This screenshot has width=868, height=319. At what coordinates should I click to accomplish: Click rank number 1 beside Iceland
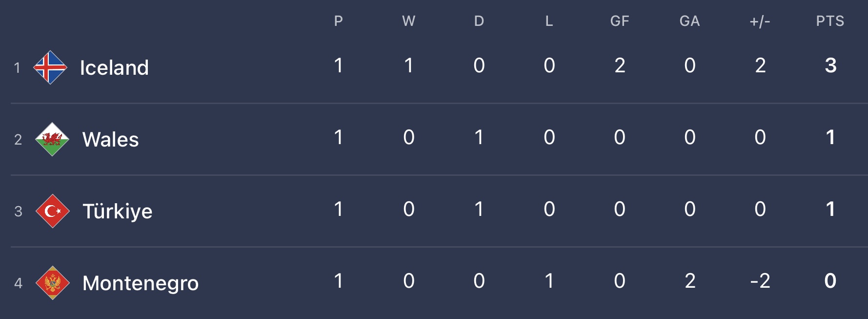(17, 67)
